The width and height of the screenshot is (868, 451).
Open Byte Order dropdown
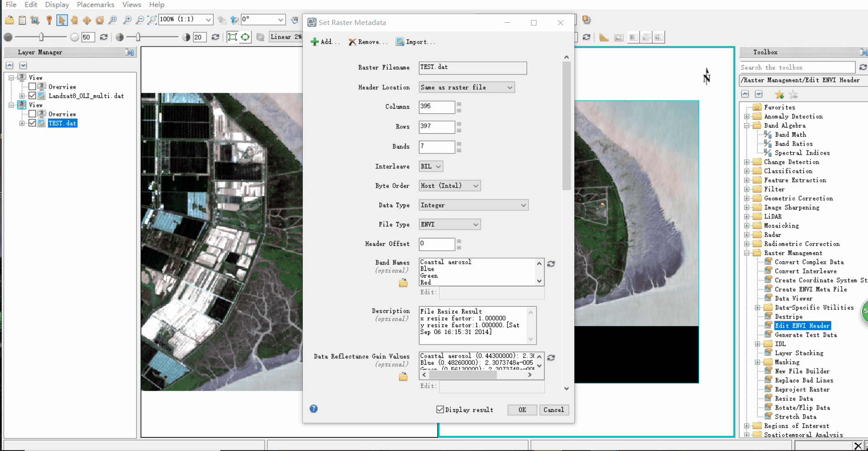coord(450,186)
